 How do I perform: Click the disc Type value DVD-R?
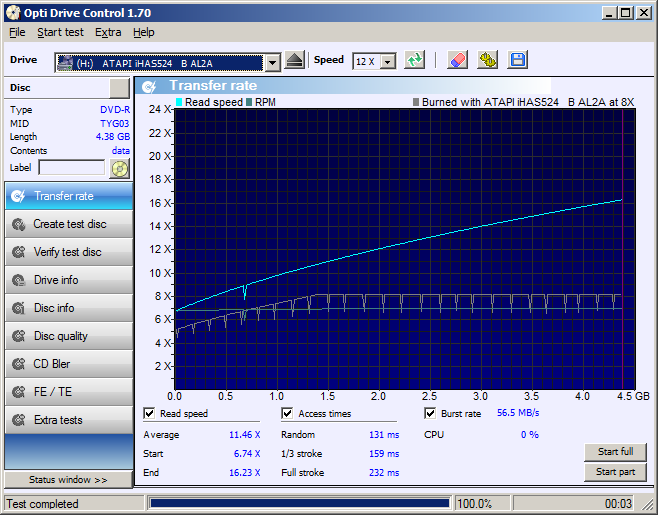(115, 110)
